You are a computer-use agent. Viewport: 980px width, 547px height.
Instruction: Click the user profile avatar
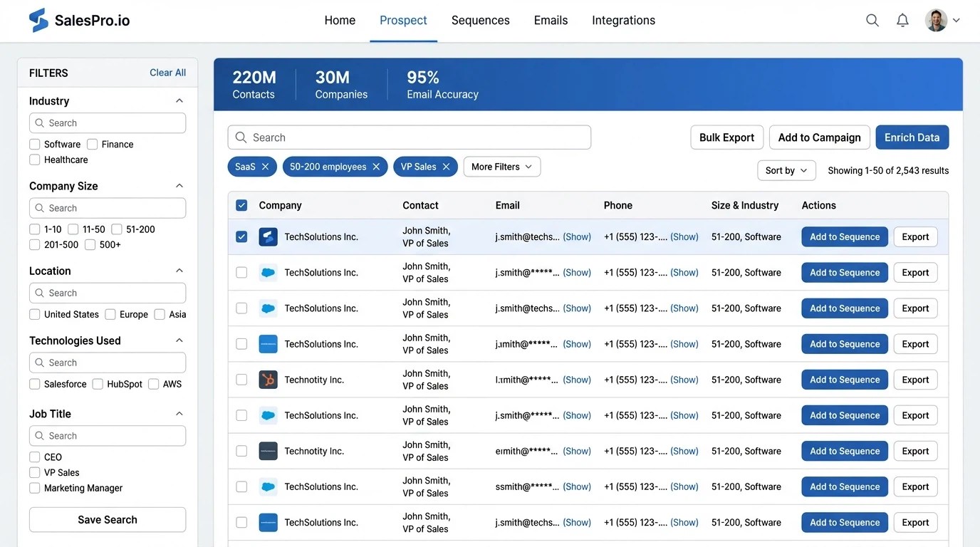935,20
